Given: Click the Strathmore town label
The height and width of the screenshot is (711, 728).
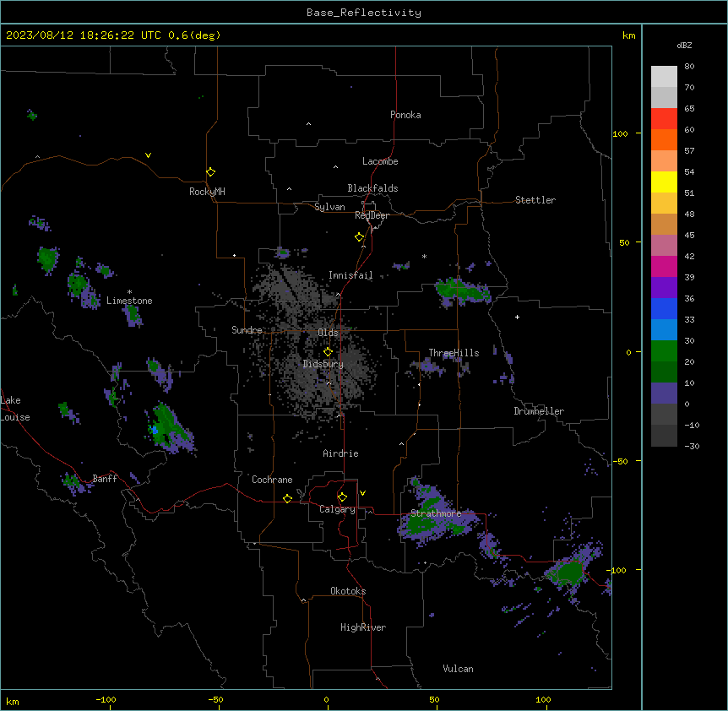Looking at the screenshot, I should pyautogui.click(x=436, y=513).
